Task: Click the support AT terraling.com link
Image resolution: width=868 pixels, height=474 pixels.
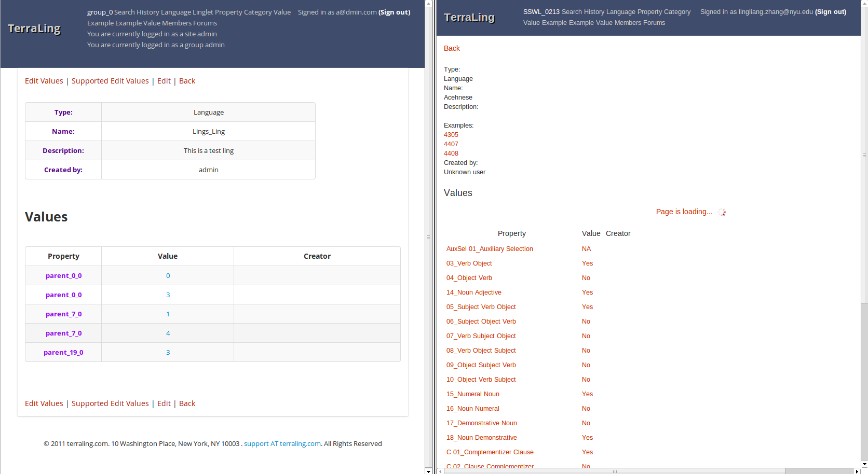Action: [282, 443]
